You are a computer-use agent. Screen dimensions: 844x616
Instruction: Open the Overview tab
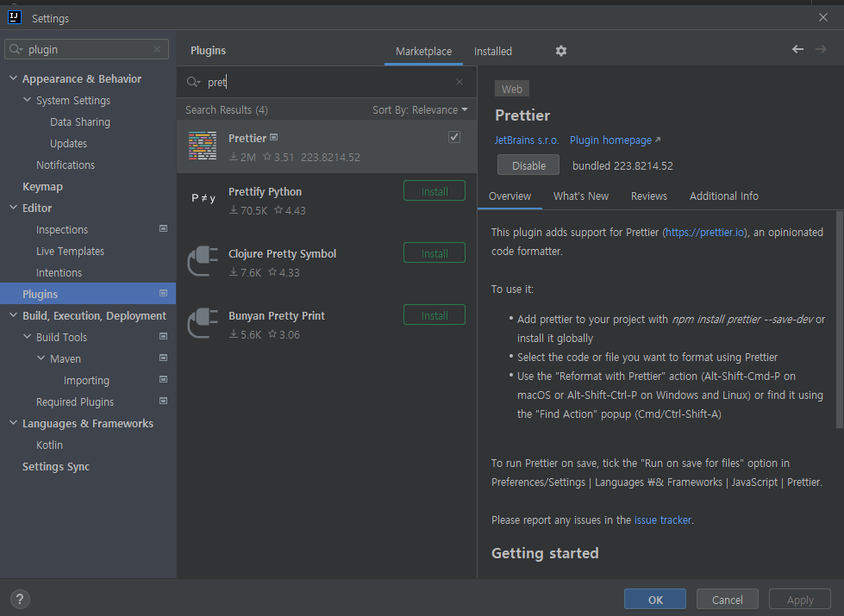click(510, 196)
